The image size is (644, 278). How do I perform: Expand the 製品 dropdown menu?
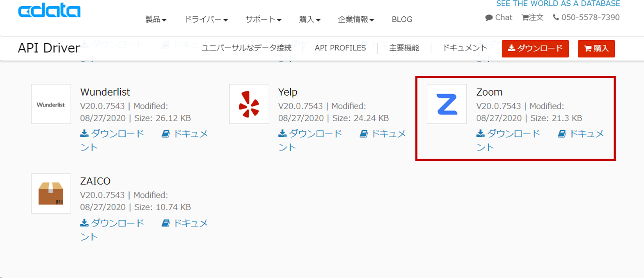tap(156, 19)
